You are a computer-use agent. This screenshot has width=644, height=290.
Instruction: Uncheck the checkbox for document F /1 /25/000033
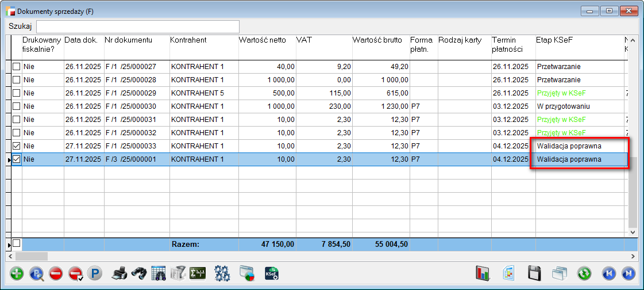click(17, 146)
